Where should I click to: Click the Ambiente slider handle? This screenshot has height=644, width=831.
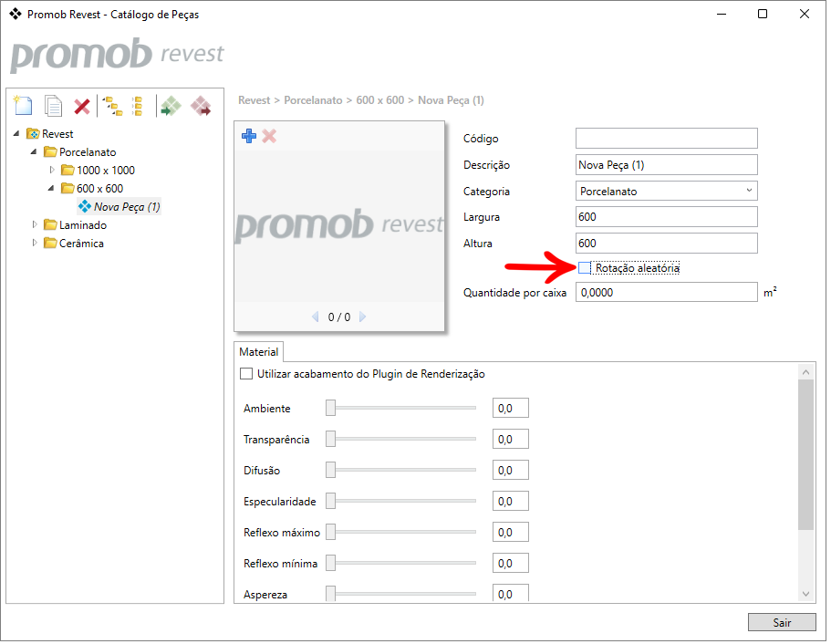pyautogui.click(x=332, y=410)
